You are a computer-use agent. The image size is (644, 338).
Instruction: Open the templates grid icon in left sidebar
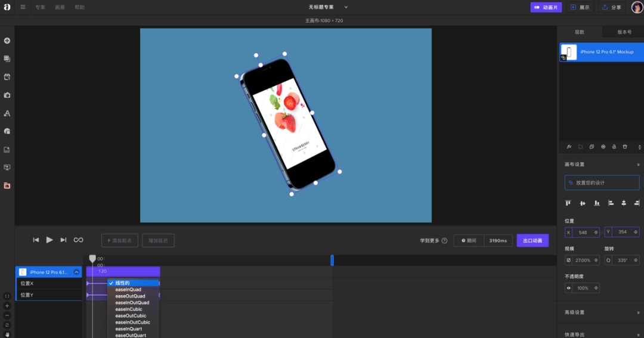(x=7, y=59)
